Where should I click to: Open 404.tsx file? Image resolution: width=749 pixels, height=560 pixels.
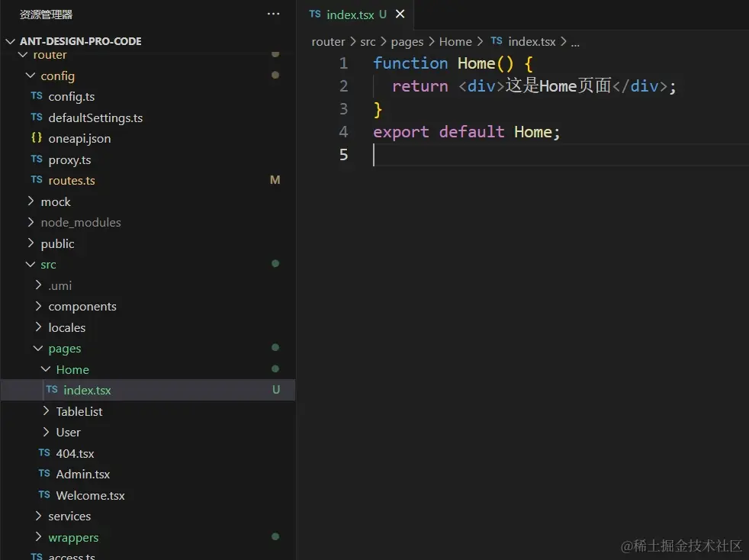[x=75, y=453]
